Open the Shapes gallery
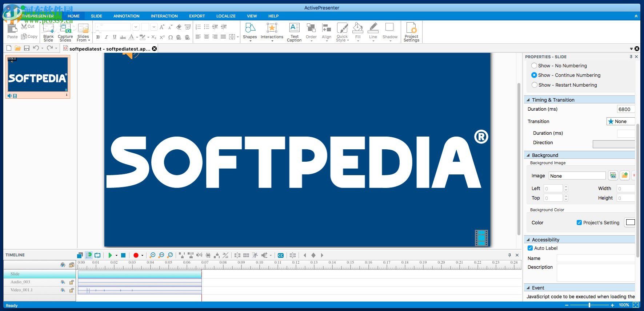Screen dimensions: 644x311 tap(250, 32)
